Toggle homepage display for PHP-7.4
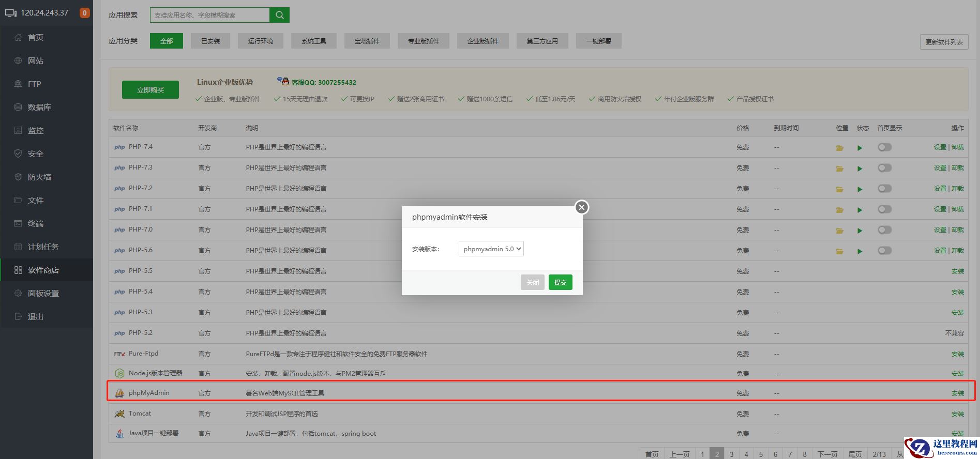The width and height of the screenshot is (980, 459). pos(885,147)
